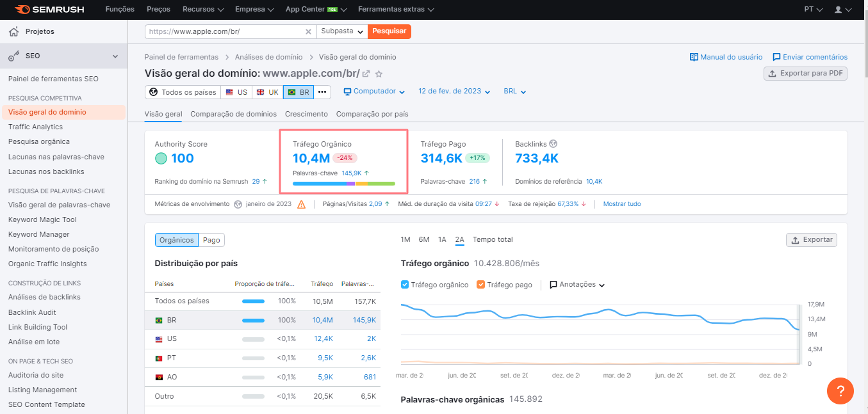This screenshot has width=868, height=414.
Task: Open Keyword Magic Tool in sidebar
Action: click(x=42, y=219)
